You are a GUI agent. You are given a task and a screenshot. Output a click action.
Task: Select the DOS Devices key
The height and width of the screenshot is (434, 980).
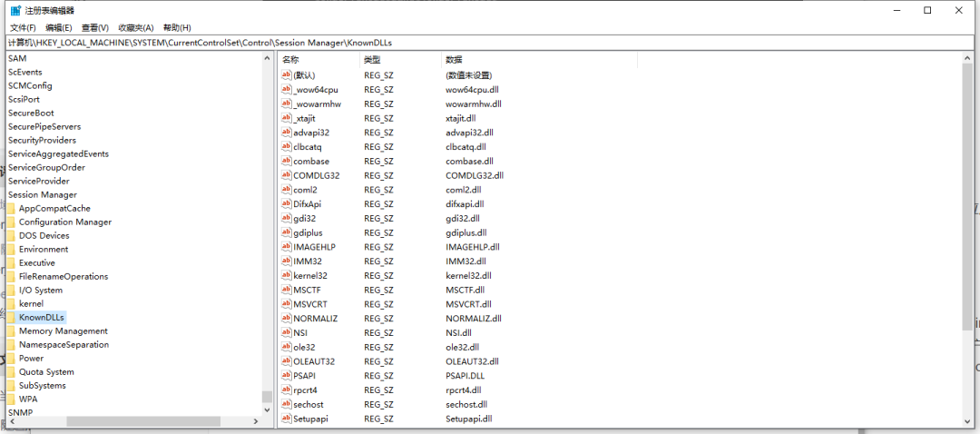[44, 236]
